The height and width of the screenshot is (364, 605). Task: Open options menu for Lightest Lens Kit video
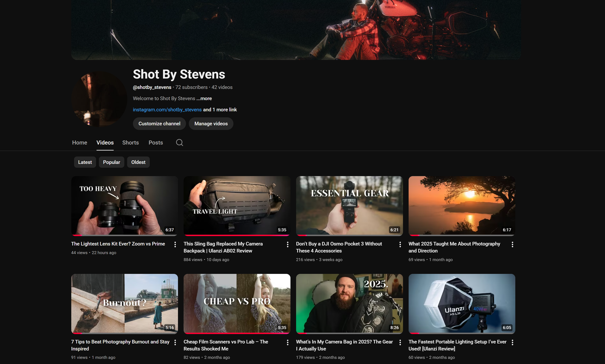(175, 244)
